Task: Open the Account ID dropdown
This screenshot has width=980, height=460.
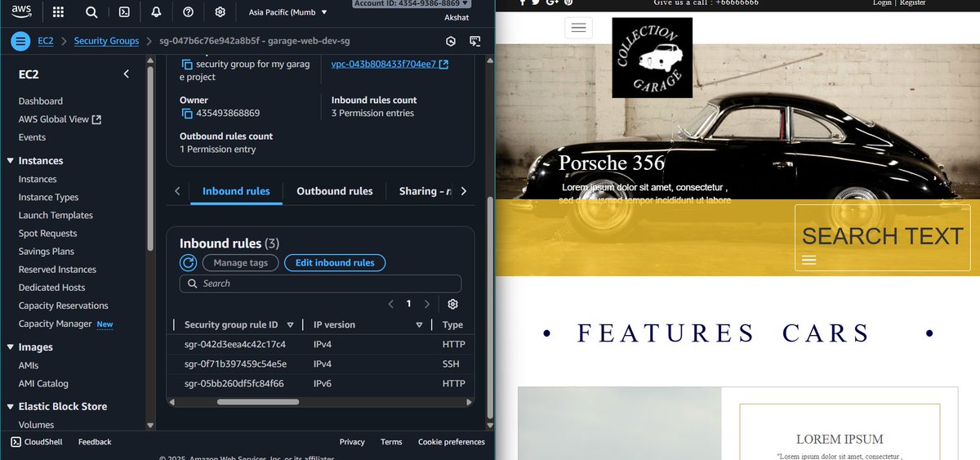Action: pyautogui.click(x=412, y=3)
